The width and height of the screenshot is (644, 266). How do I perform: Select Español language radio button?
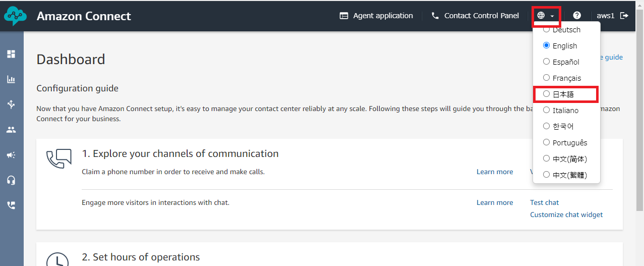(x=546, y=62)
